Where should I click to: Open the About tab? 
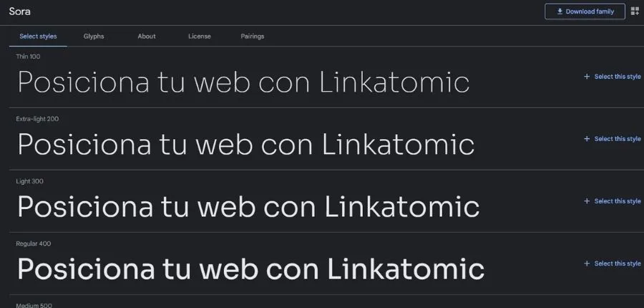pyautogui.click(x=147, y=37)
